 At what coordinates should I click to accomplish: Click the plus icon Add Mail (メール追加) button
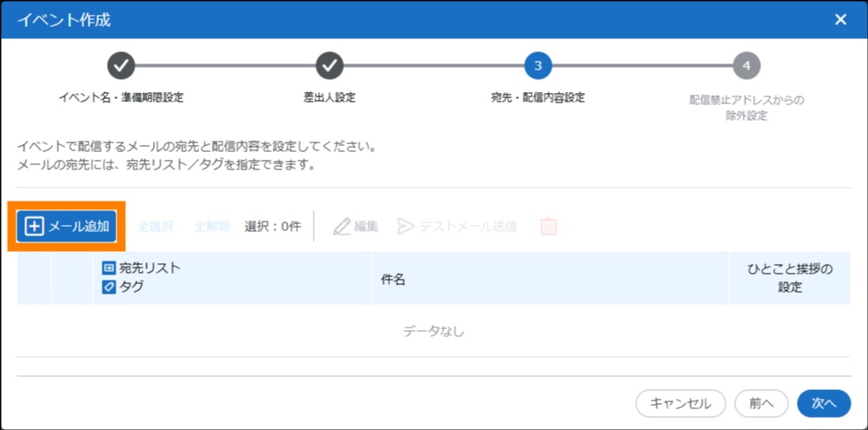pyautogui.click(x=35, y=227)
